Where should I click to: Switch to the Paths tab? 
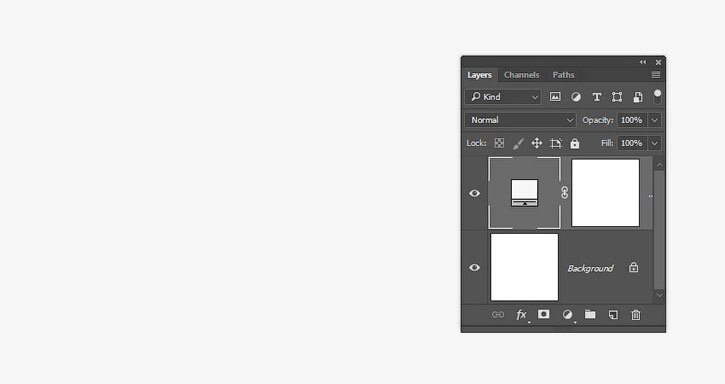coord(563,75)
